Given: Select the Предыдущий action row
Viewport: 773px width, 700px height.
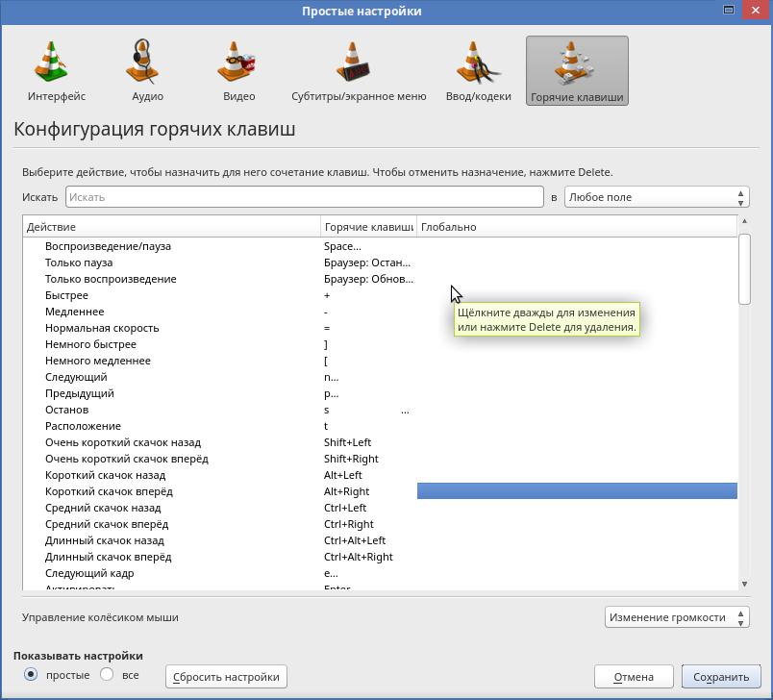Looking at the screenshot, I should (380, 393).
